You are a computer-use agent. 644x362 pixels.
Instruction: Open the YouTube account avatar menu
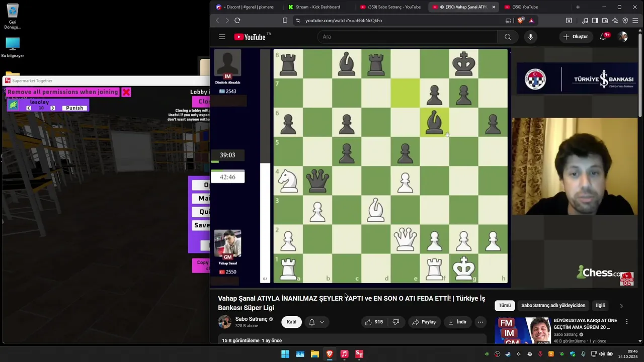tap(623, 37)
